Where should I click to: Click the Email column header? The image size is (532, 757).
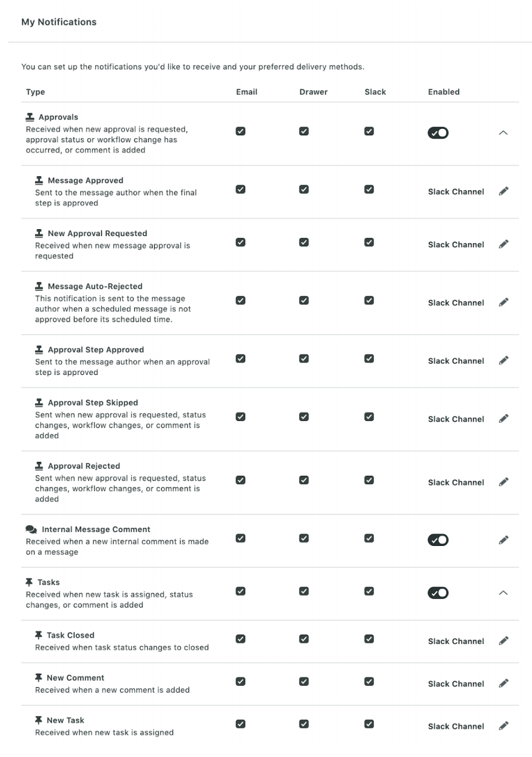(246, 92)
